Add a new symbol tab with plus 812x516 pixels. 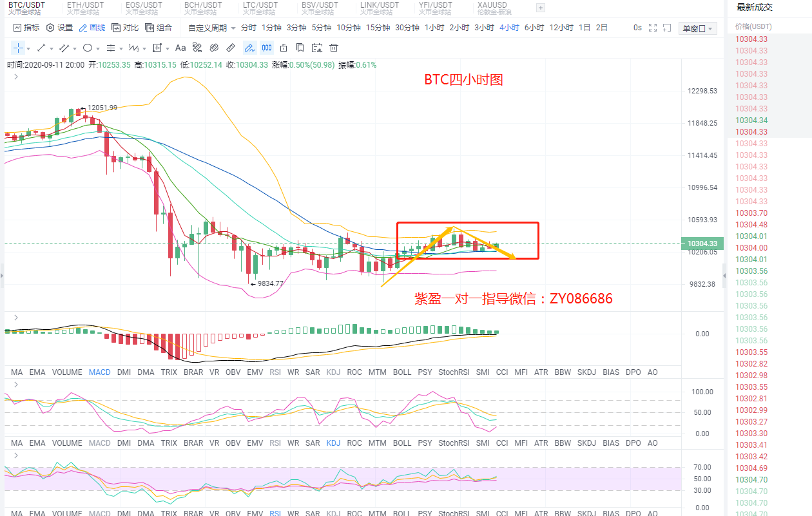click(541, 8)
